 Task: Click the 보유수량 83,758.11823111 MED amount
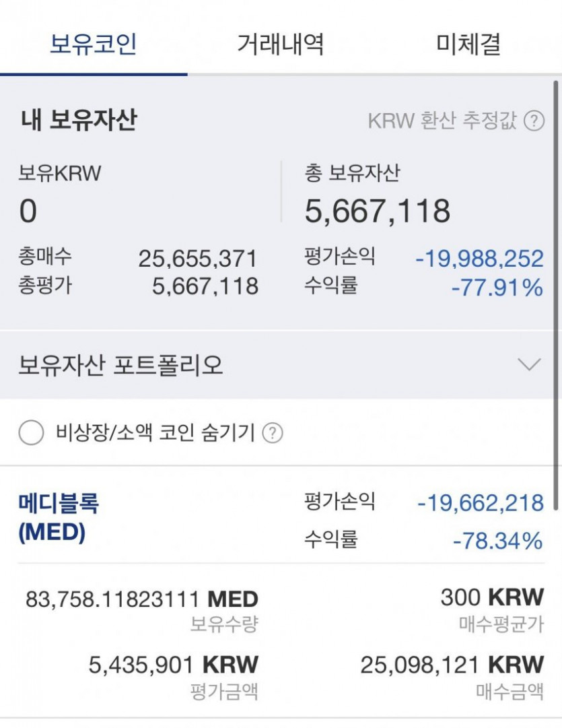pos(141,599)
